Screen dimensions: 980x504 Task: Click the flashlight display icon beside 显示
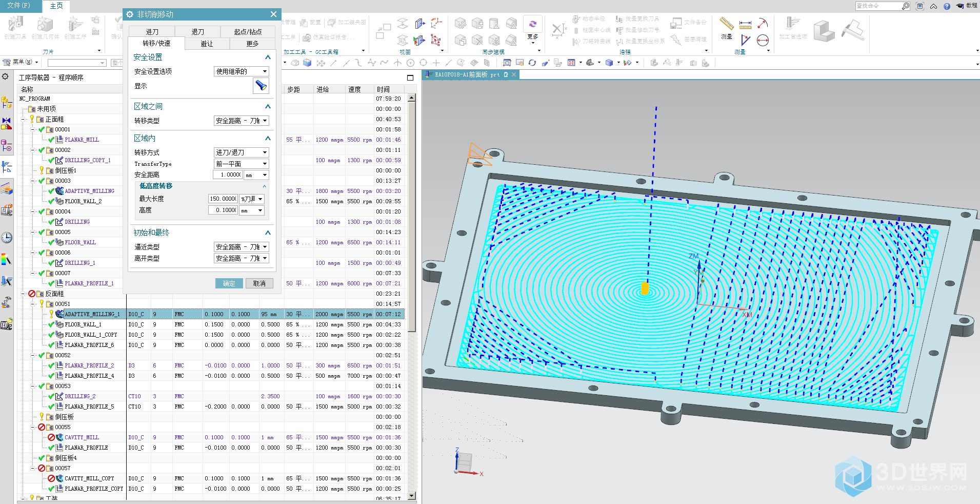[x=261, y=86]
